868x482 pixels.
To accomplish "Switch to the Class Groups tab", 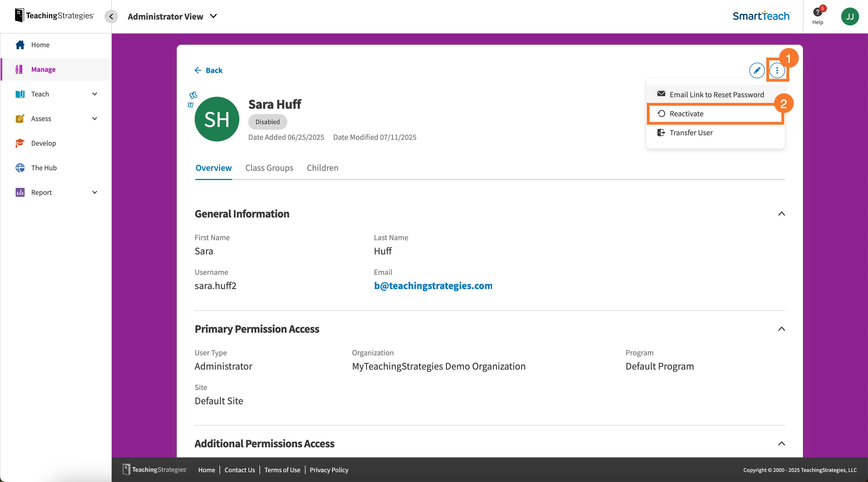I will pos(269,168).
